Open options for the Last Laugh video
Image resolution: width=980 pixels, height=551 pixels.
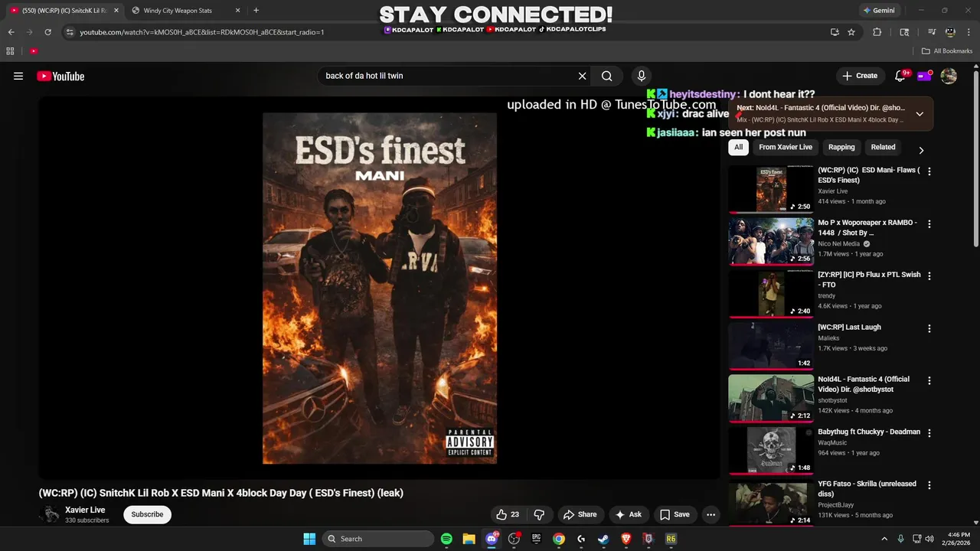pyautogui.click(x=929, y=328)
